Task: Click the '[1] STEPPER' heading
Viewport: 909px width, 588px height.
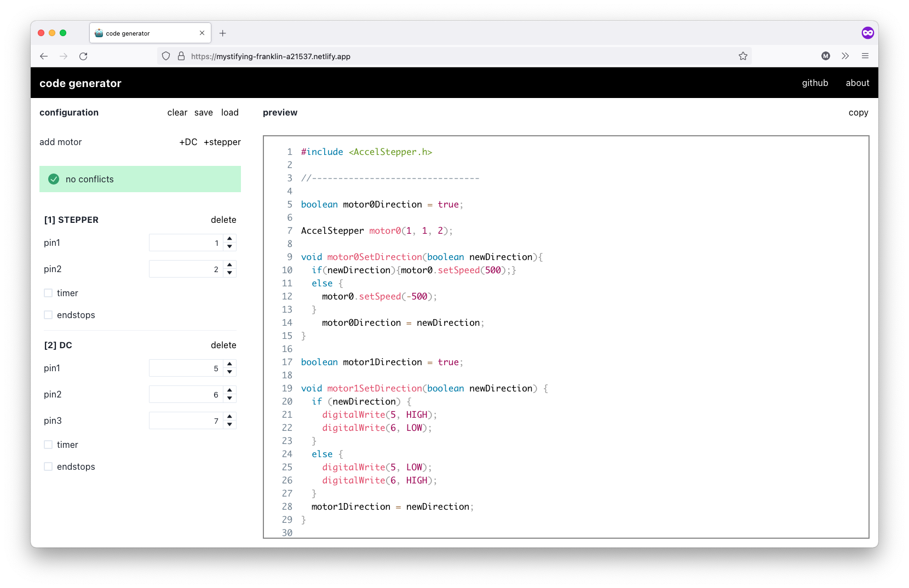Action: click(x=71, y=220)
